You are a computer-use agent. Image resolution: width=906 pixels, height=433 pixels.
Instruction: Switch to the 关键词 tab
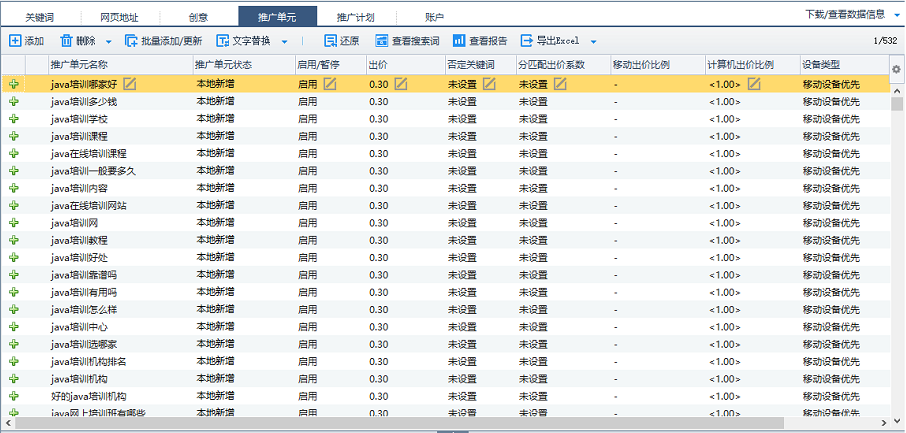coord(39,17)
